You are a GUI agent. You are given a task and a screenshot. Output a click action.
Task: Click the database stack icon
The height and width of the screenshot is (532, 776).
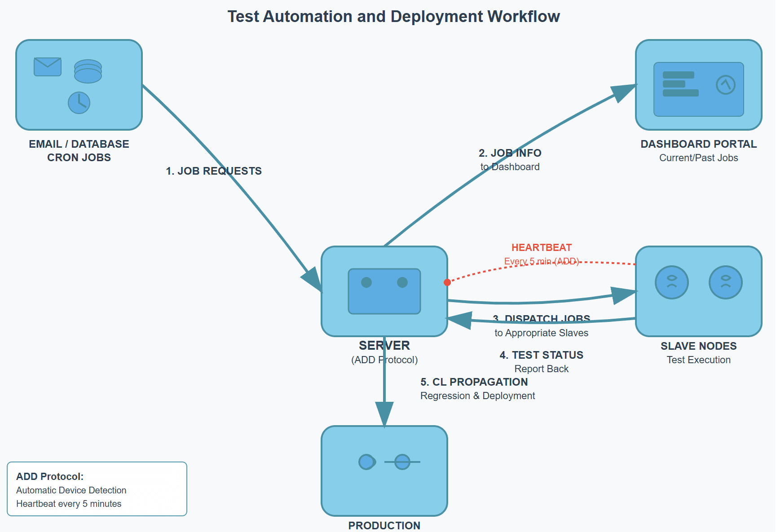coord(88,71)
